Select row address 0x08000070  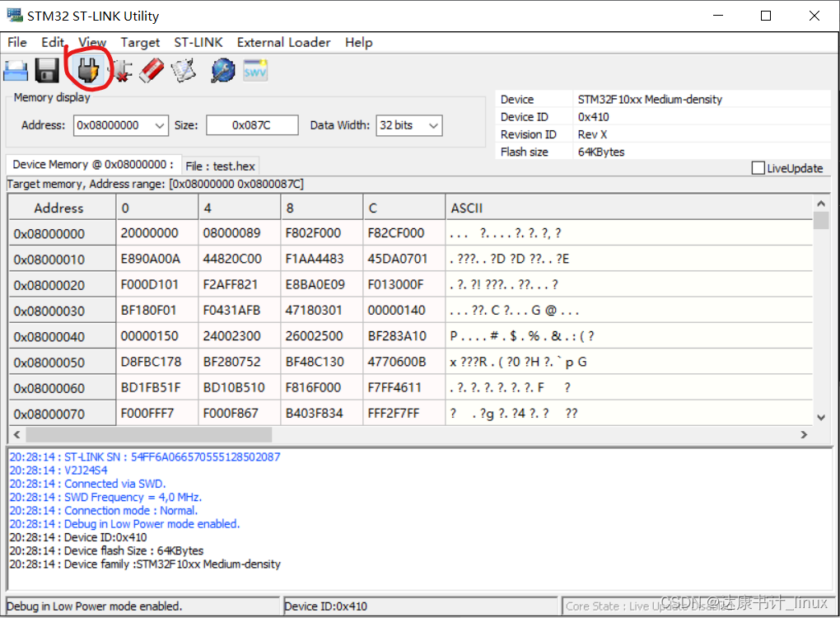62,414
